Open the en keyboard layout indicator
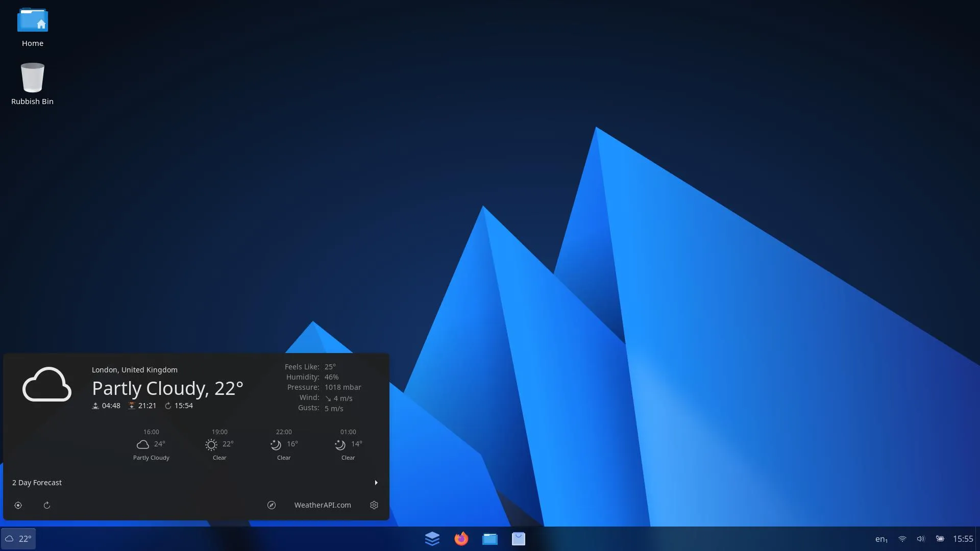The image size is (980, 551). pyautogui.click(x=881, y=539)
